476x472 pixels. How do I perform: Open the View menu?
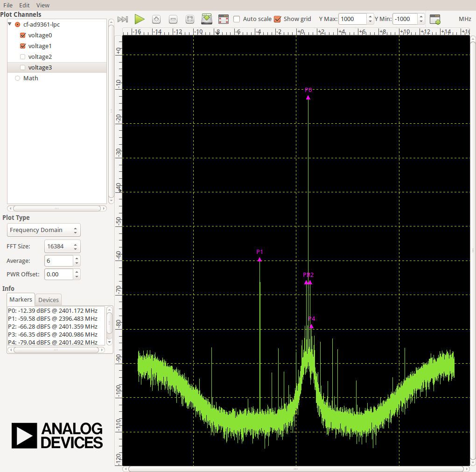pyautogui.click(x=43, y=5)
